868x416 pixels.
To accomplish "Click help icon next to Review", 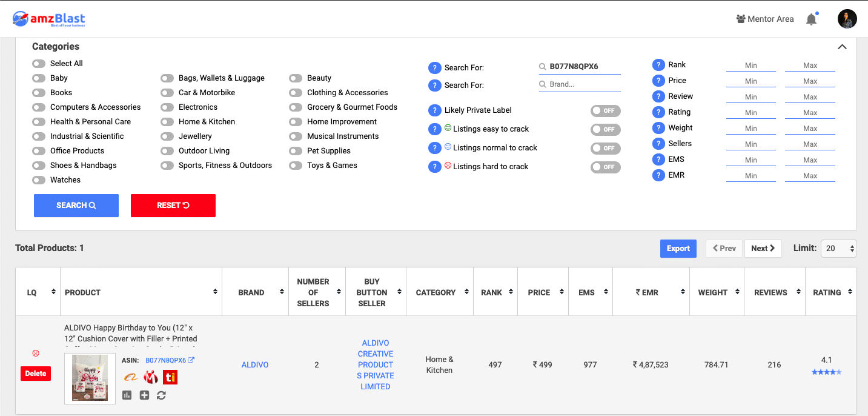I will 658,96.
